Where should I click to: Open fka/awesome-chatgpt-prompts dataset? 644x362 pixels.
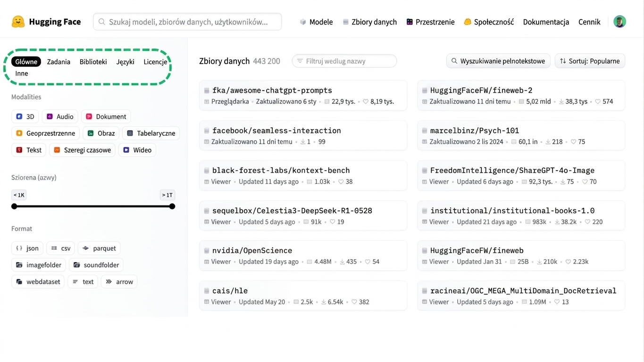coord(303,95)
